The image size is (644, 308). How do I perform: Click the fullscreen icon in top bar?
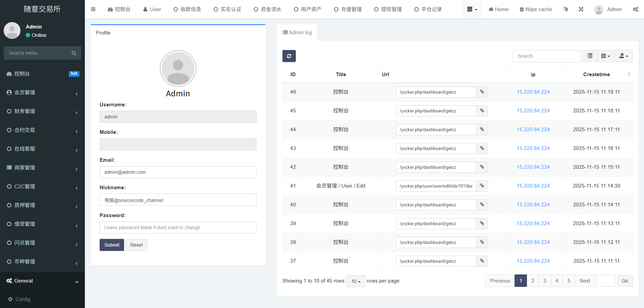point(581,9)
